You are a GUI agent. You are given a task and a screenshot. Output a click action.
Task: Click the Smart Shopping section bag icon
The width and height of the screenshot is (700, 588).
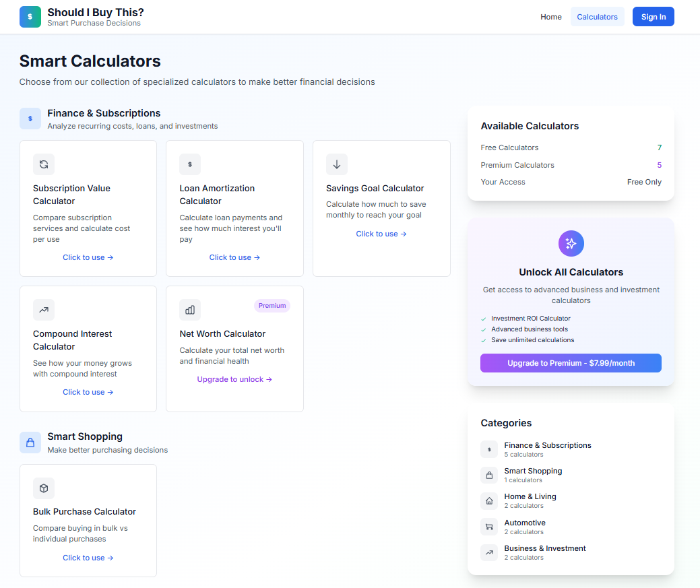(30, 443)
